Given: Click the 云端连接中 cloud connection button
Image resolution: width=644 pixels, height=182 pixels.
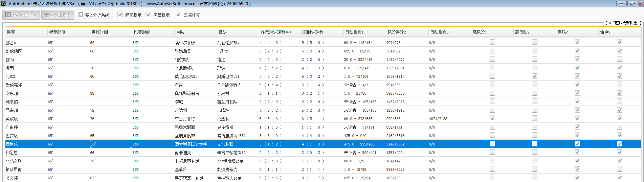Looking at the screenshot, I should click(x=58, y=15).
